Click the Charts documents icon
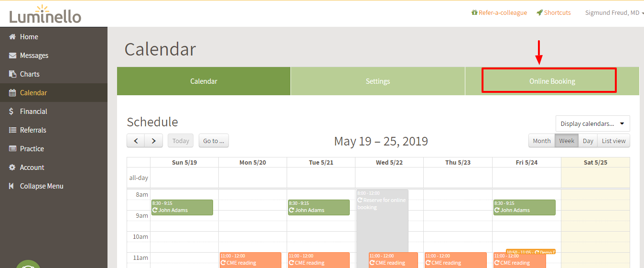The width and height of the screenshot is (644, 268). pyautogui.click(x=12, y=74)
